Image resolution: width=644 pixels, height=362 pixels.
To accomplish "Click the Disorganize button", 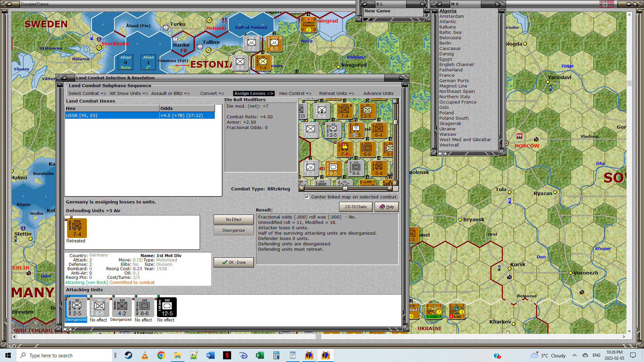I will [233, 230].
